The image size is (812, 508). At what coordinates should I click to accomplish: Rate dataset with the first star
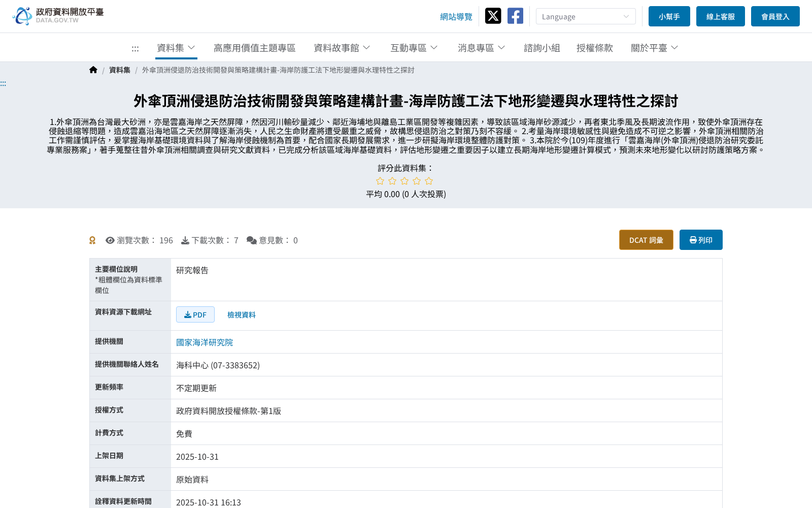[380, 181]
